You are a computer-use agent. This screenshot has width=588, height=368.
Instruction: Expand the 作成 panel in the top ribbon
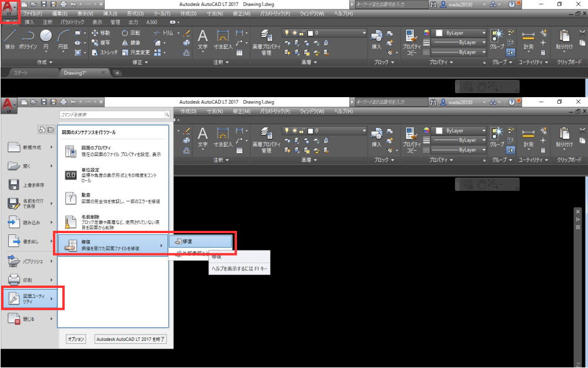coord(45,62)
